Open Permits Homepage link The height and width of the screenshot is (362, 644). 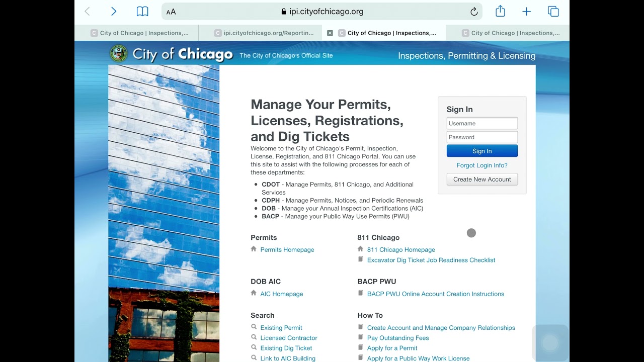click(287, 250)
